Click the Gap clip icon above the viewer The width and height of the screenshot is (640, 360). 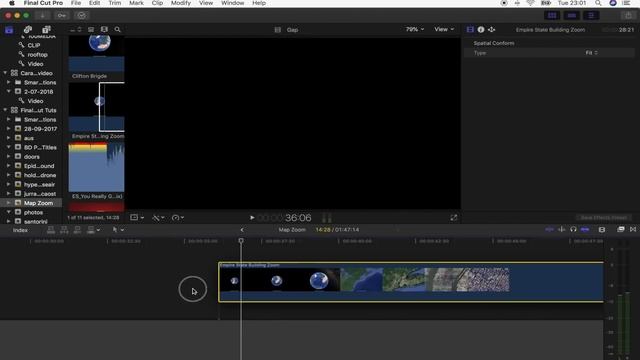(x=278, y=30)
